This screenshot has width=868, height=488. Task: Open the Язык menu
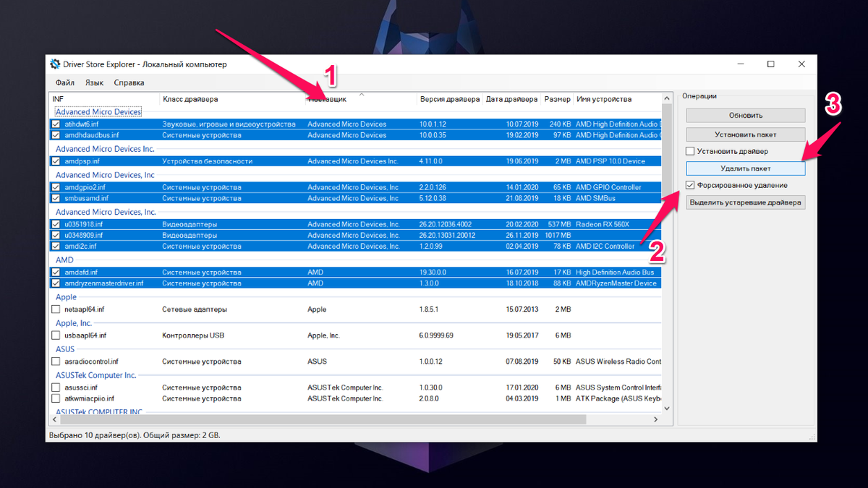pyautogui.click(x=94, y=82)
